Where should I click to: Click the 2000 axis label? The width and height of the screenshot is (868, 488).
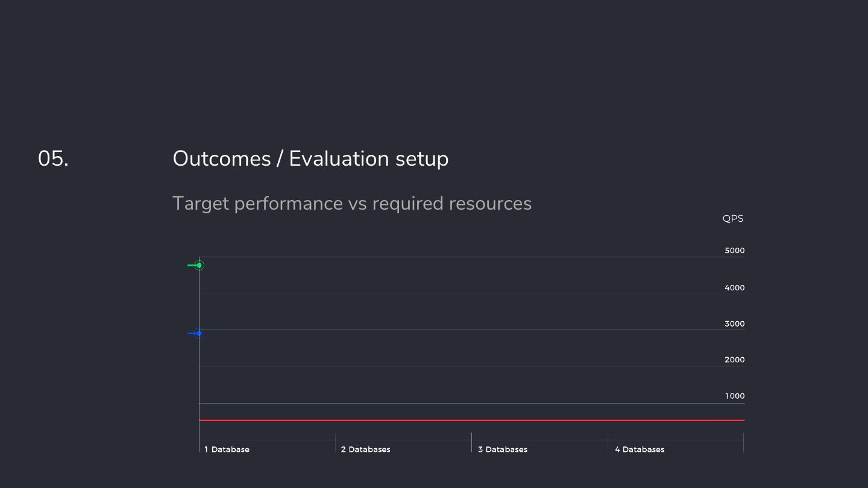734,360
